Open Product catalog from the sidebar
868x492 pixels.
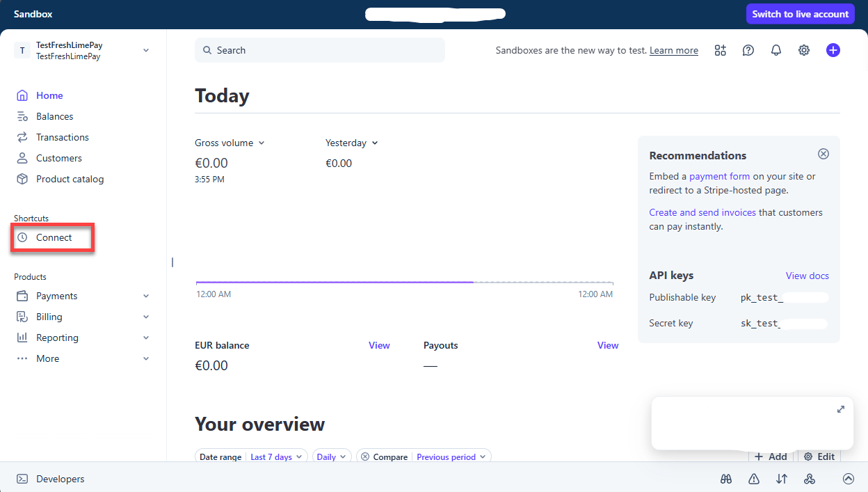pos(70,179)
